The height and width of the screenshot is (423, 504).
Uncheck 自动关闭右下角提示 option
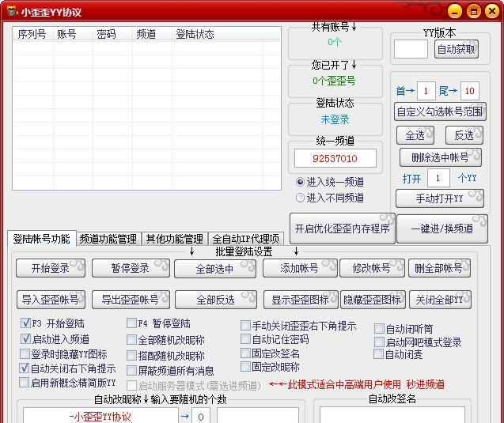[x=25, y=368]
